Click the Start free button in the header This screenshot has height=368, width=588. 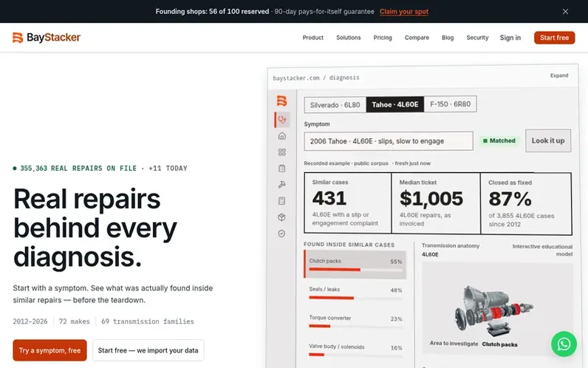[x=554, y=38]
